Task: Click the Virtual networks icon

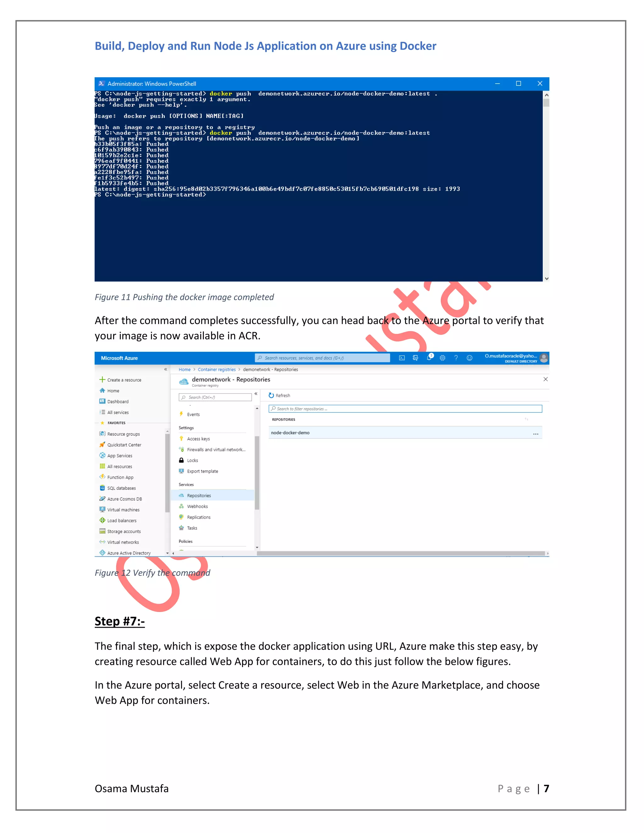Action: (x=102, y=542)
